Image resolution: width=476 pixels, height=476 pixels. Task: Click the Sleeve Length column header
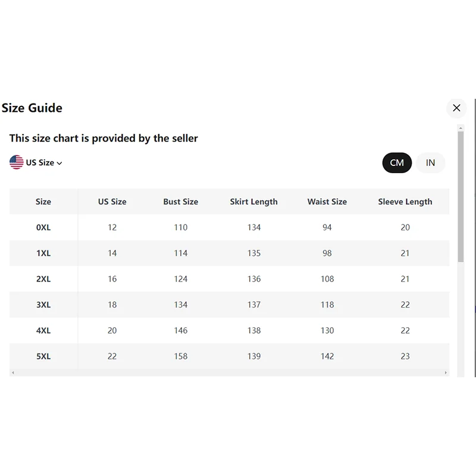(405, 202)
